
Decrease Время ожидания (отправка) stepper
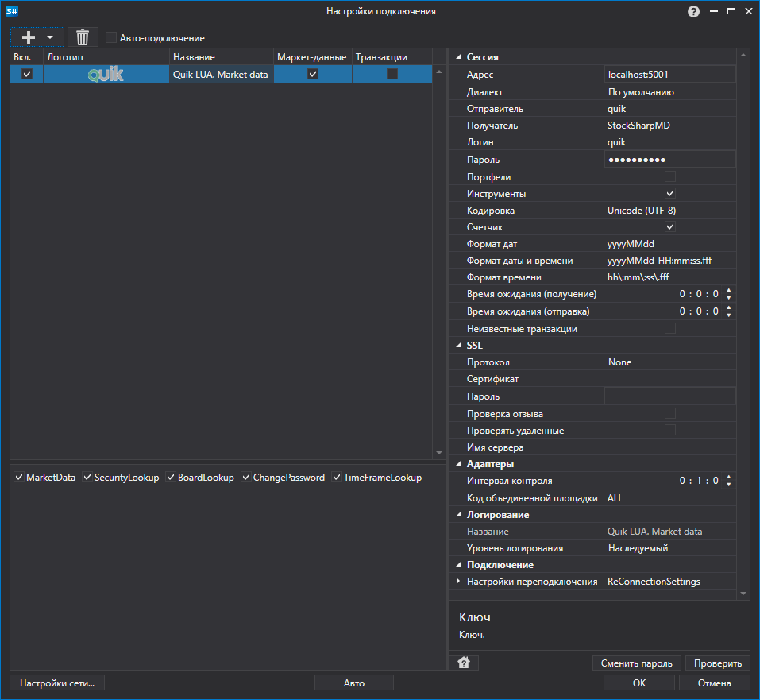729,315
